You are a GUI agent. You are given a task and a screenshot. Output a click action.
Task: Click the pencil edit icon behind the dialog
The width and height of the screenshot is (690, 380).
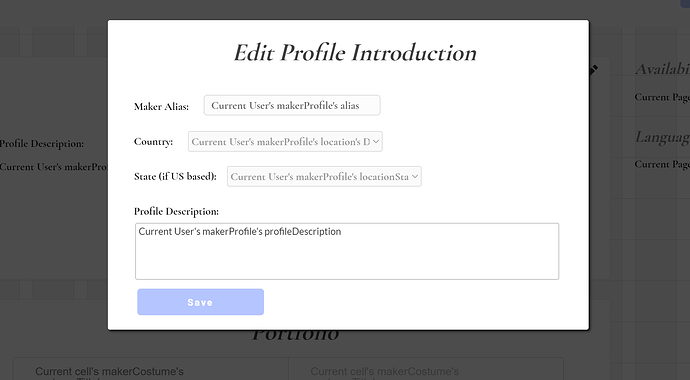(x=594, y=70)
